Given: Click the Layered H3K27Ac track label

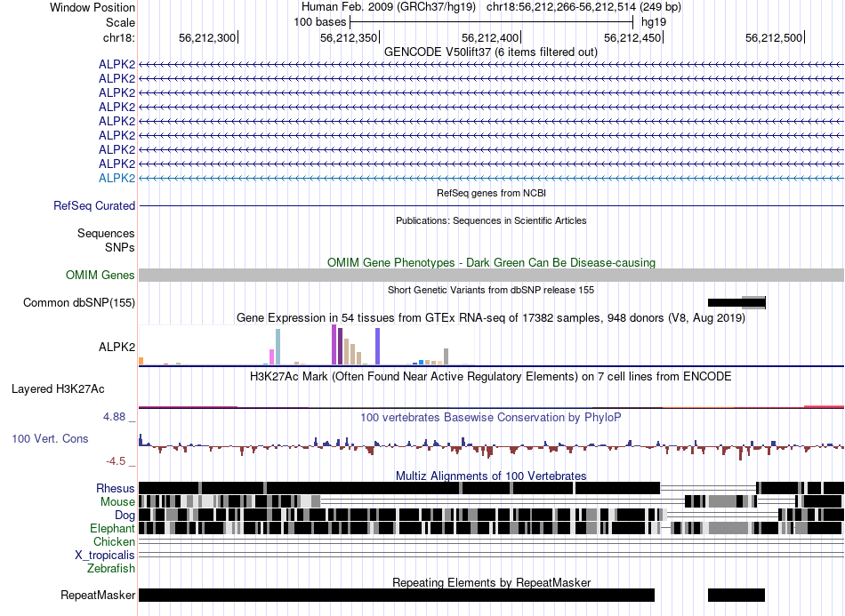Looking at the screenshot, I should tap(58, 388).
